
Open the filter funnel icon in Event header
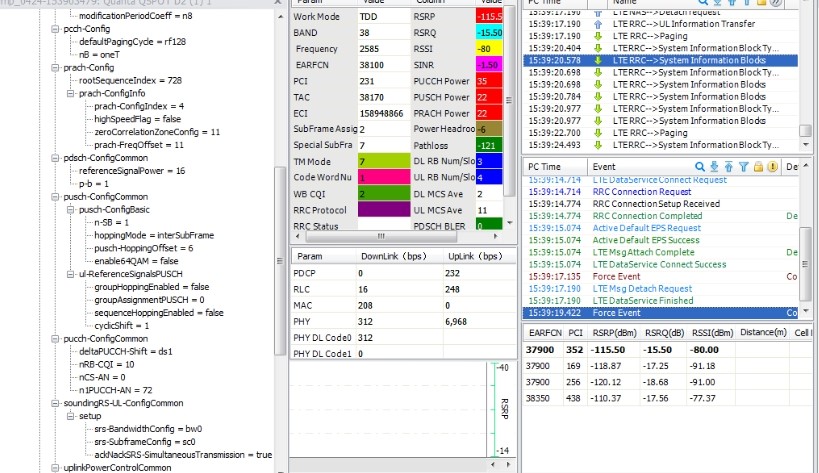coord(744,167)
